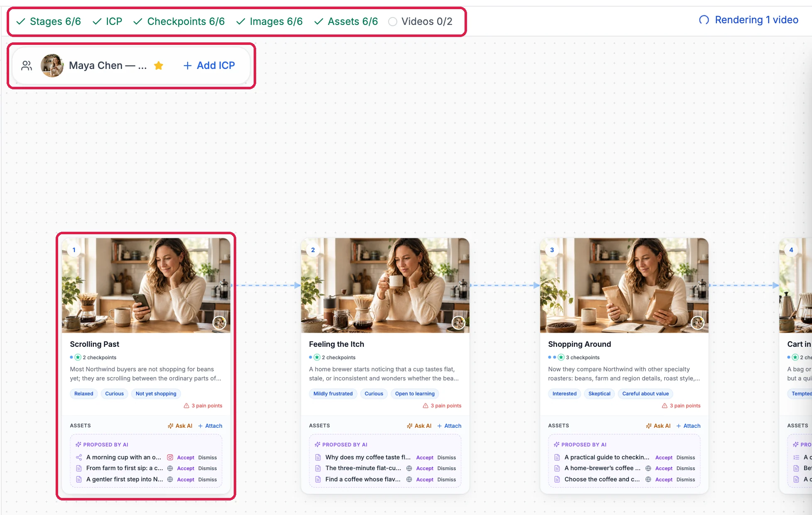Click the Skeptical emotion tag
The height and width of the screenshot is (515, 812).
click(x=599, y=394)
